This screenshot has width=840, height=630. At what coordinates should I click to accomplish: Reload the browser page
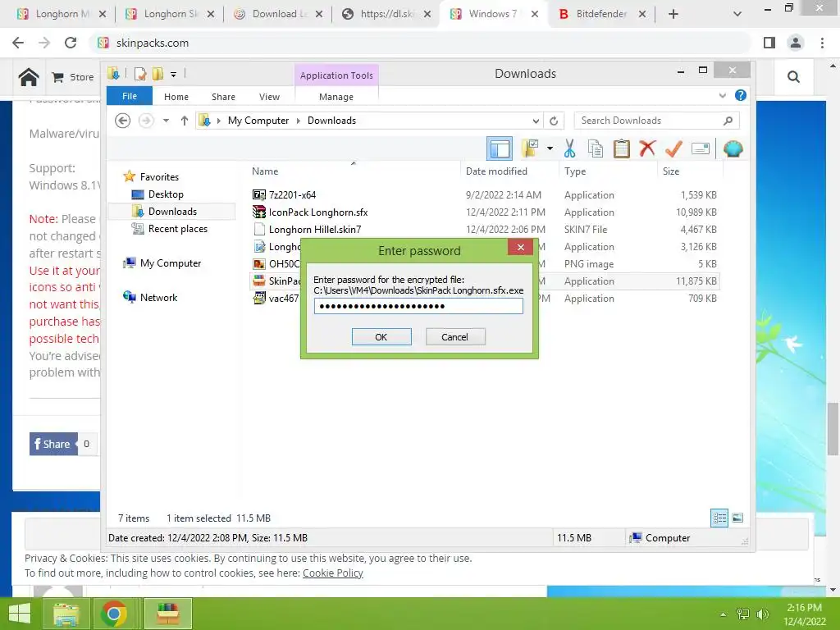coord(71,43)
